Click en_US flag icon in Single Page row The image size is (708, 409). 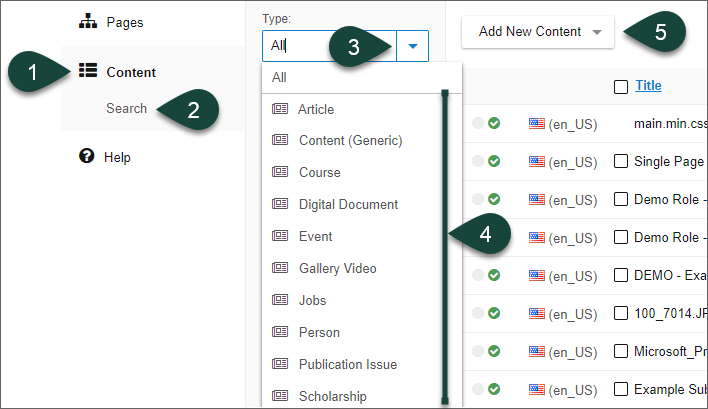coord(537,161)
